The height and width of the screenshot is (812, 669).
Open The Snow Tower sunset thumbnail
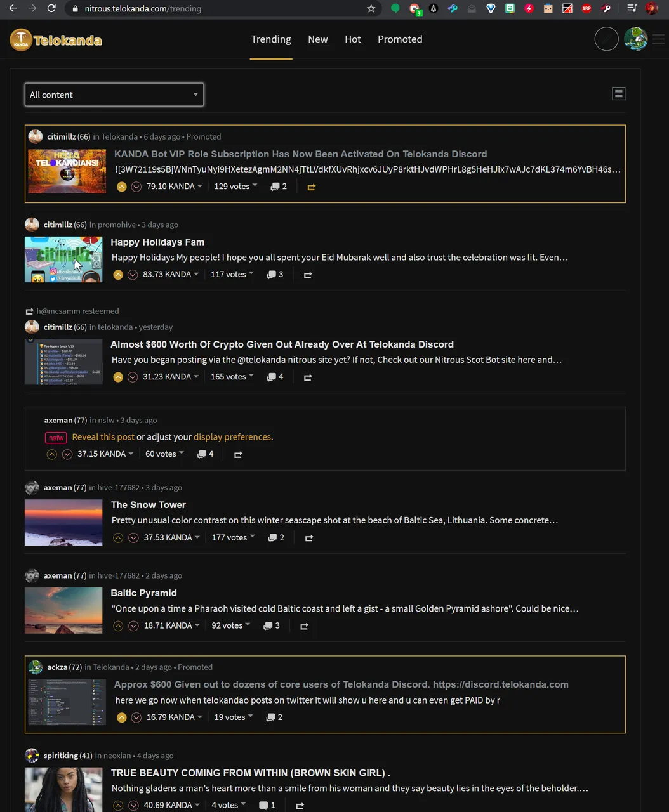point(63,523)
